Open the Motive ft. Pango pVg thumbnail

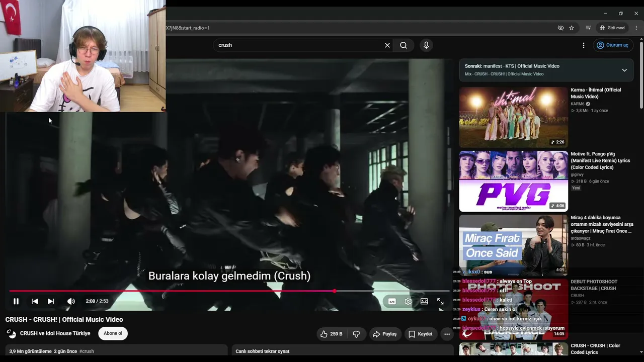513,181
